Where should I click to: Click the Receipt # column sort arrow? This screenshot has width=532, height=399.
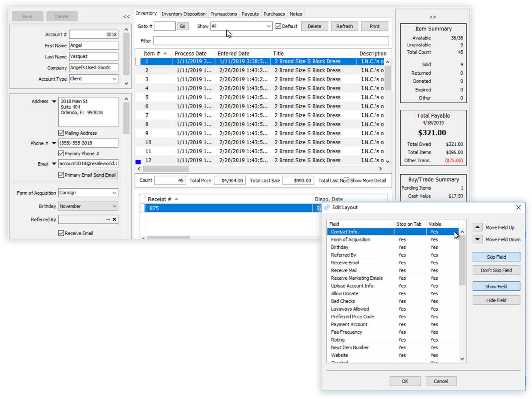[x=177, y=199]
